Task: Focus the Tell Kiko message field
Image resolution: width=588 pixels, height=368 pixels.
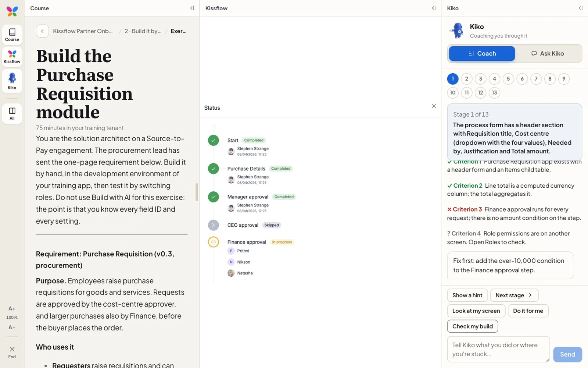Action: [x=498, y=349]
